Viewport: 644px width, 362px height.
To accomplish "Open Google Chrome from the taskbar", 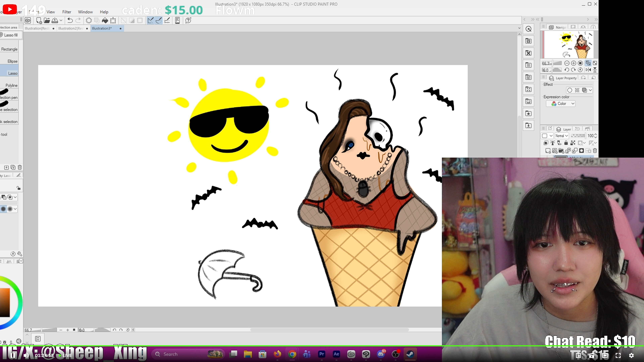I will [x=292, y=354].
